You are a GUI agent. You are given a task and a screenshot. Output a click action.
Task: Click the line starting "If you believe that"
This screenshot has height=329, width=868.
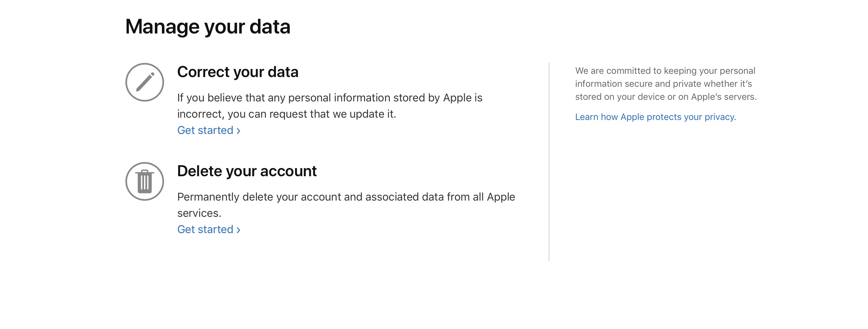click(x=330, y=98)
